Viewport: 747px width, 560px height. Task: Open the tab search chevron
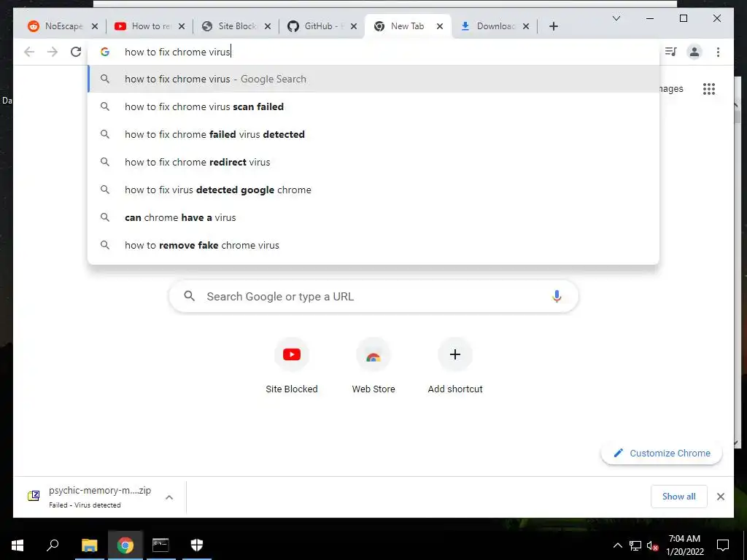[616, 18]
